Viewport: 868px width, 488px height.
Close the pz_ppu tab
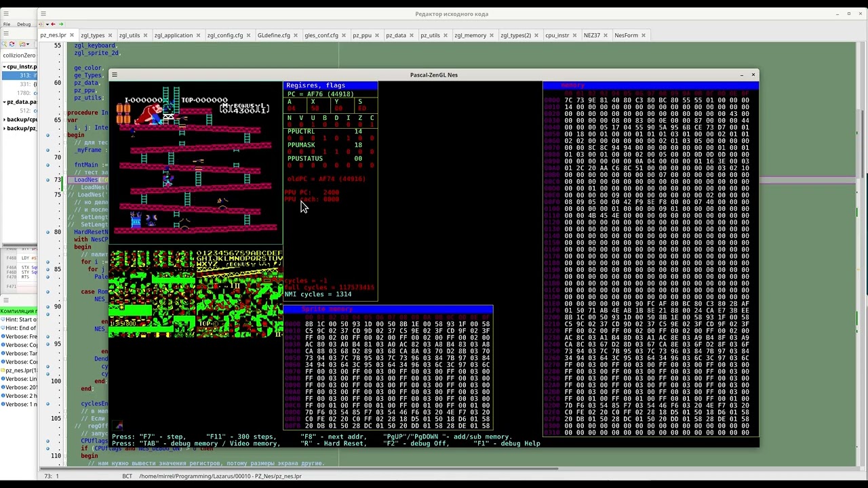point(377,35)
